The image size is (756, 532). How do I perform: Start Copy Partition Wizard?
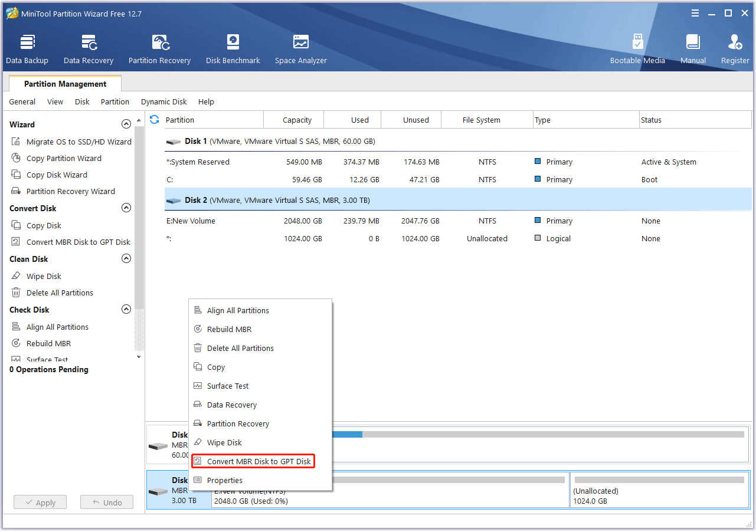pos(56,158)
